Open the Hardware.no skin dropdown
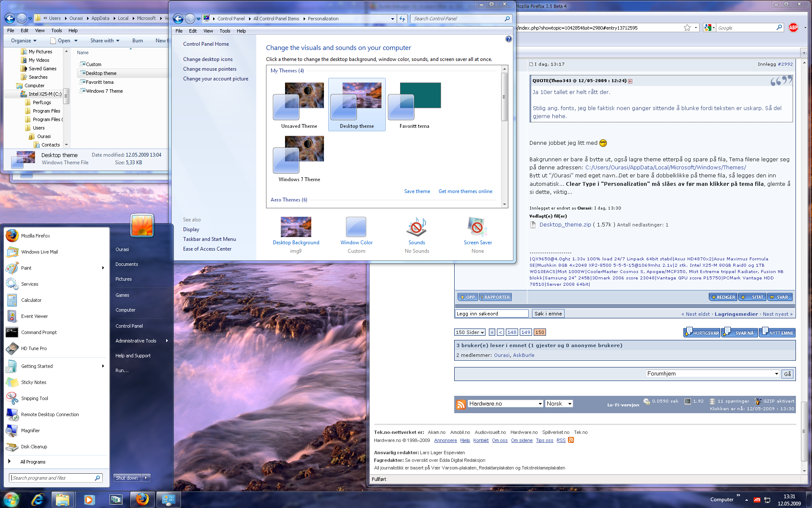This screenshot has height=508, width=812. point(505,404)
